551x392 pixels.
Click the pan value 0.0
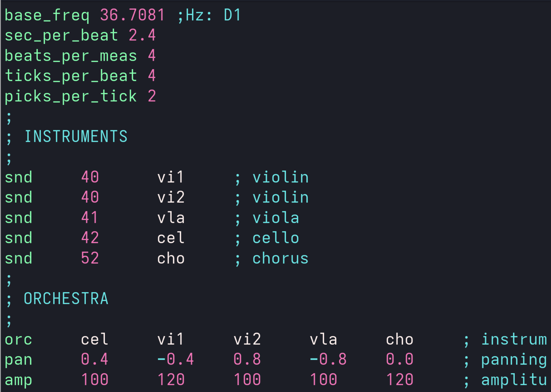(x=399, y=359)
